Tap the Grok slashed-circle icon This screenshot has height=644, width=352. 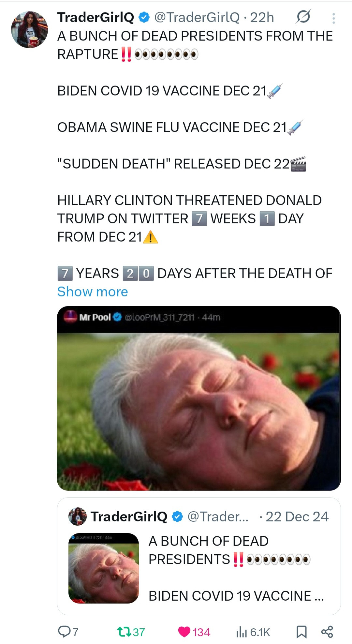pos(303,17)
